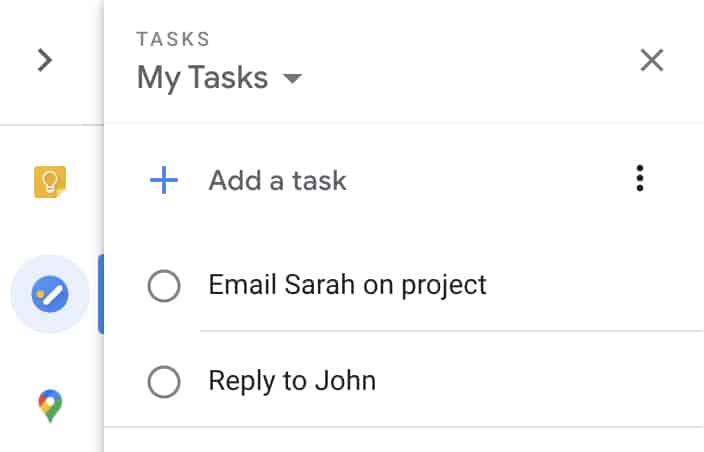Open the My Tasks list title
The image size is (704, 452).
coord(202,77)
